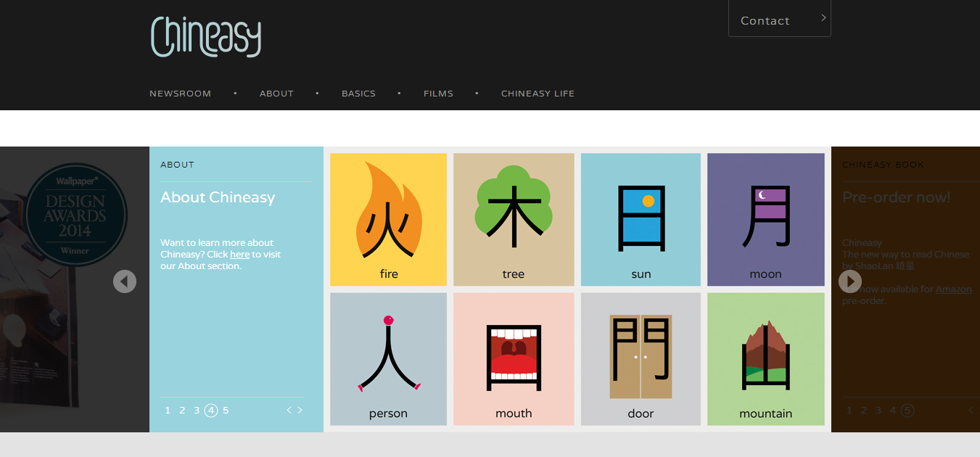Click the right carousel arrow circle
980x457 pixels.
point(850,281)
